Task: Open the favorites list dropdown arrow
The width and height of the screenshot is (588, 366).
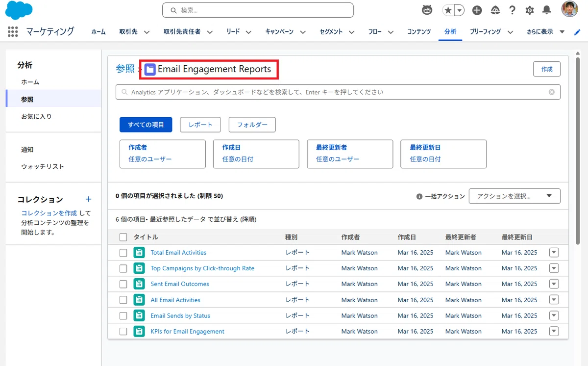Action: 459,10
